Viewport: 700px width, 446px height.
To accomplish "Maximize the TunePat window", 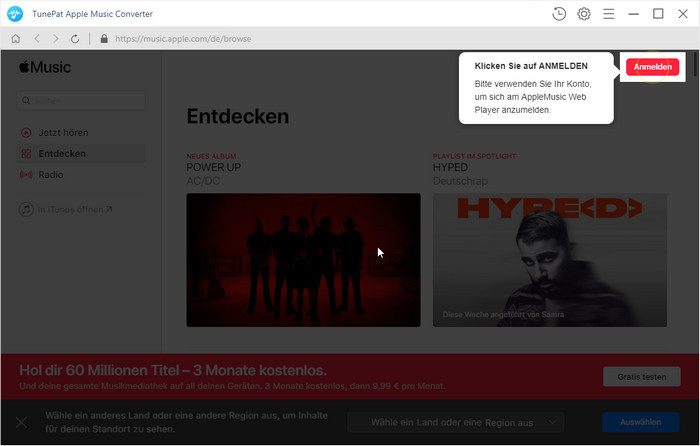I will click(658, 14).
